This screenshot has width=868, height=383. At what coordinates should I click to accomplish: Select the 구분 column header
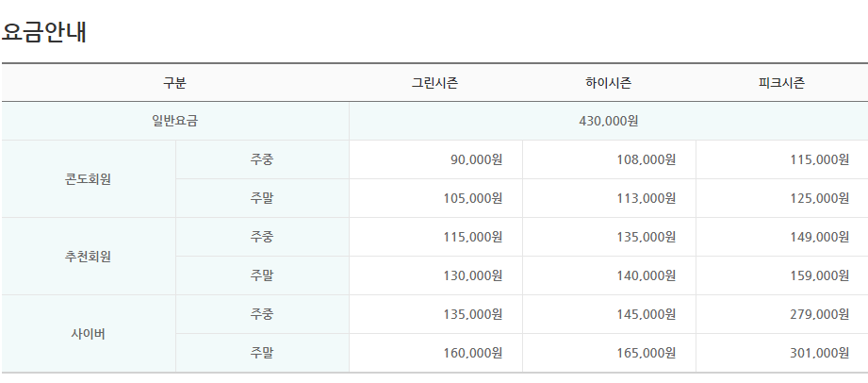174,83
